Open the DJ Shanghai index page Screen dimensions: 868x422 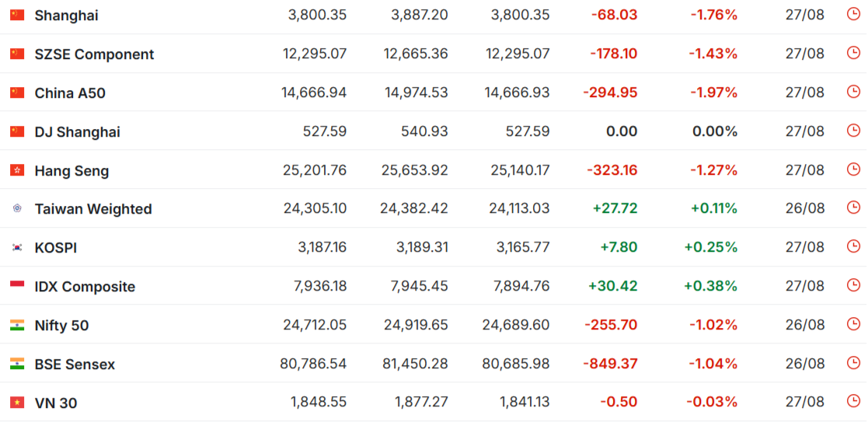[x=78, y=132]
